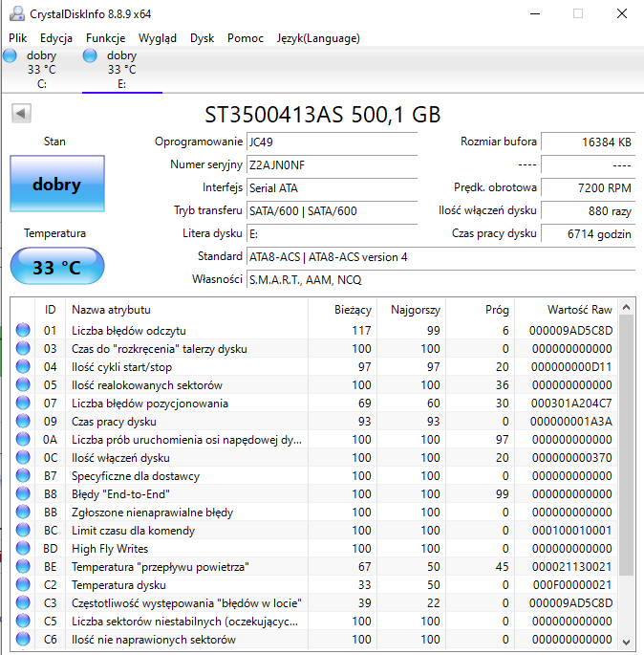Open the Edycja menu
Viewport: 644px width, 655px height.
[56, 38]
